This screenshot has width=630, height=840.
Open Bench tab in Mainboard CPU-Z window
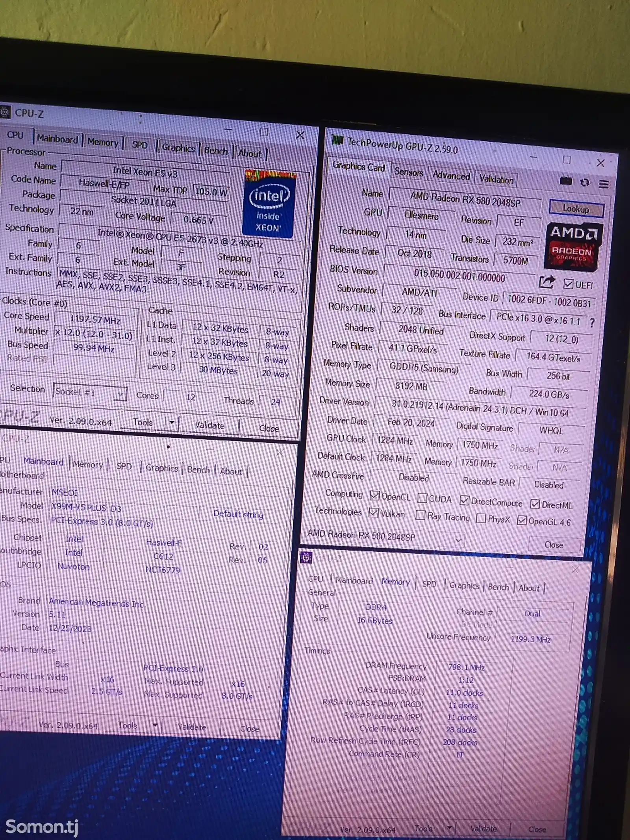click(198, 469)
